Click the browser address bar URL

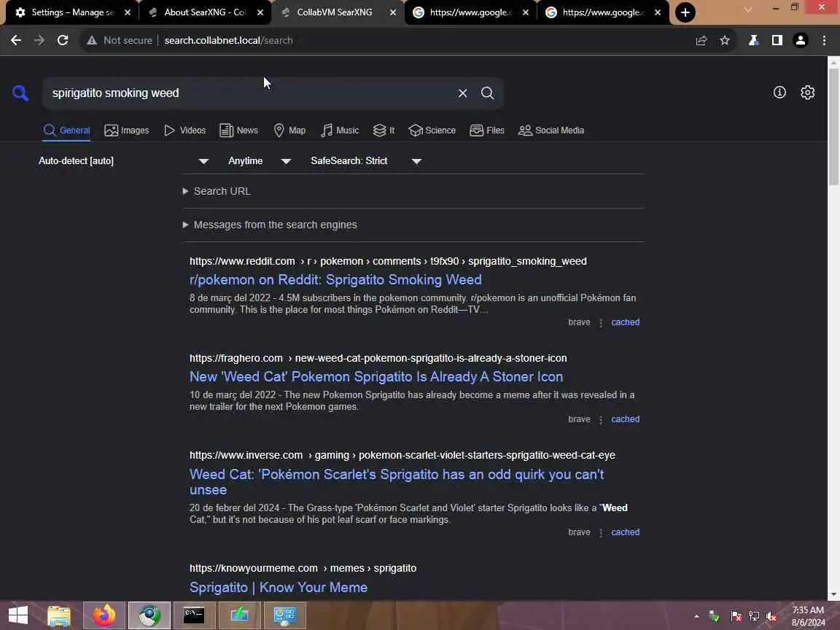[228, 40]
